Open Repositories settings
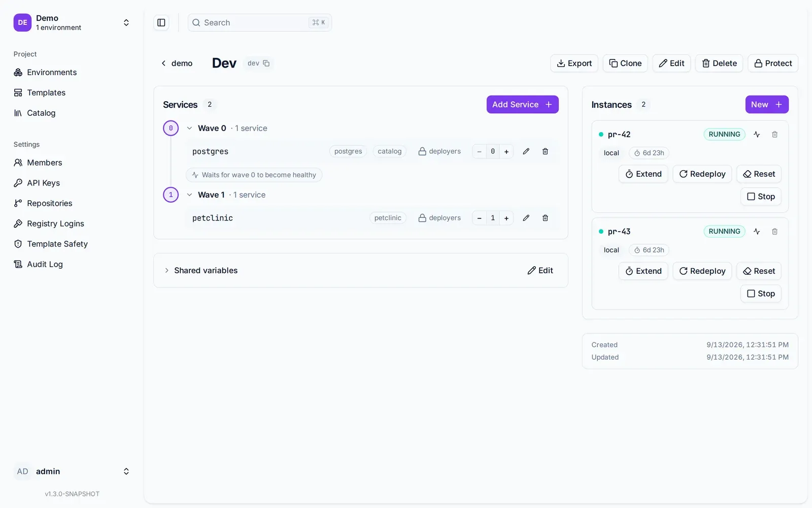 [72, 203]
